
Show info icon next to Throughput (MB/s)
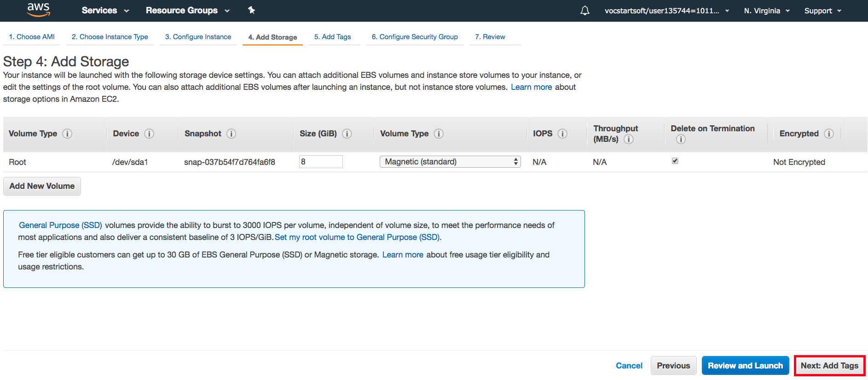click(x=629, y=139)
